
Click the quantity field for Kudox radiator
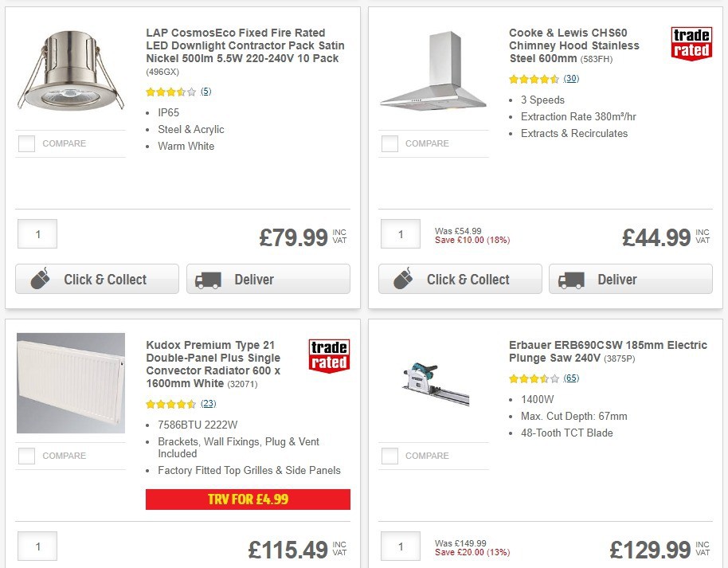[37, 546]
